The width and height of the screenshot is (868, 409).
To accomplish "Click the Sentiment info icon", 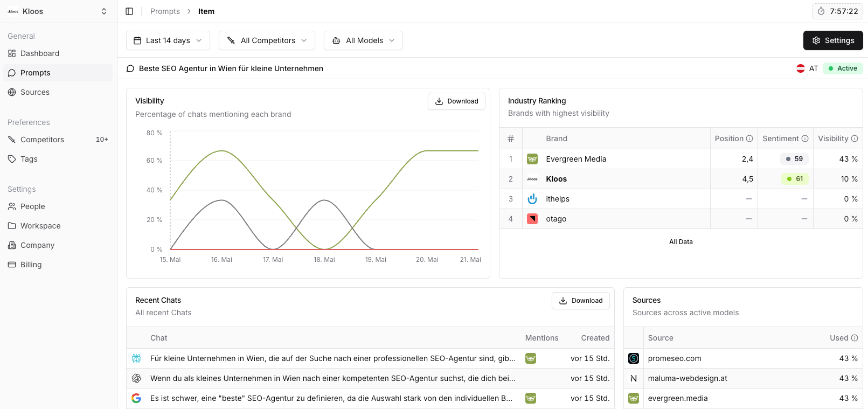I will pos(805,138).
